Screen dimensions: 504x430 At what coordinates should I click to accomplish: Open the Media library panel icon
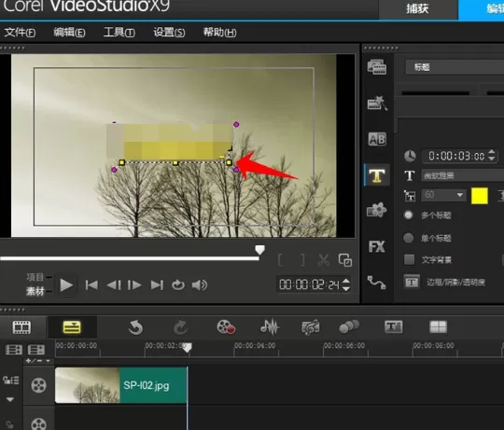click(x=377, y=67)
